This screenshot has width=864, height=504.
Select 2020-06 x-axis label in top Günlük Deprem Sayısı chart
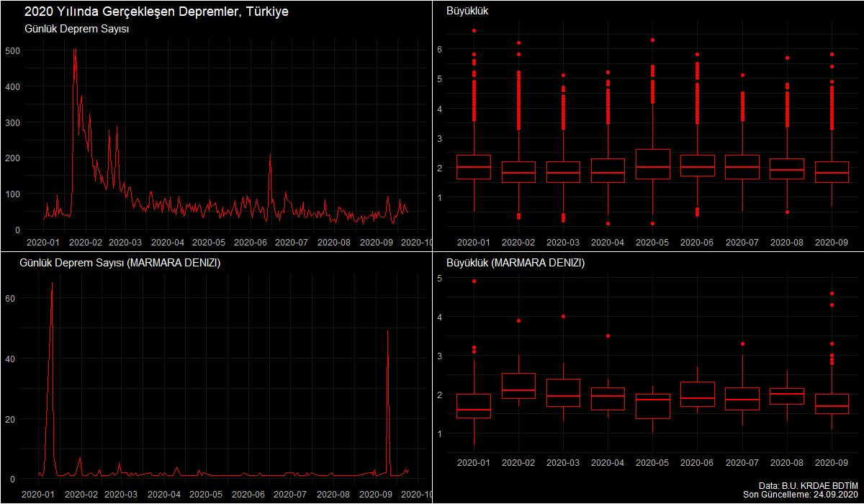(249, 243)
